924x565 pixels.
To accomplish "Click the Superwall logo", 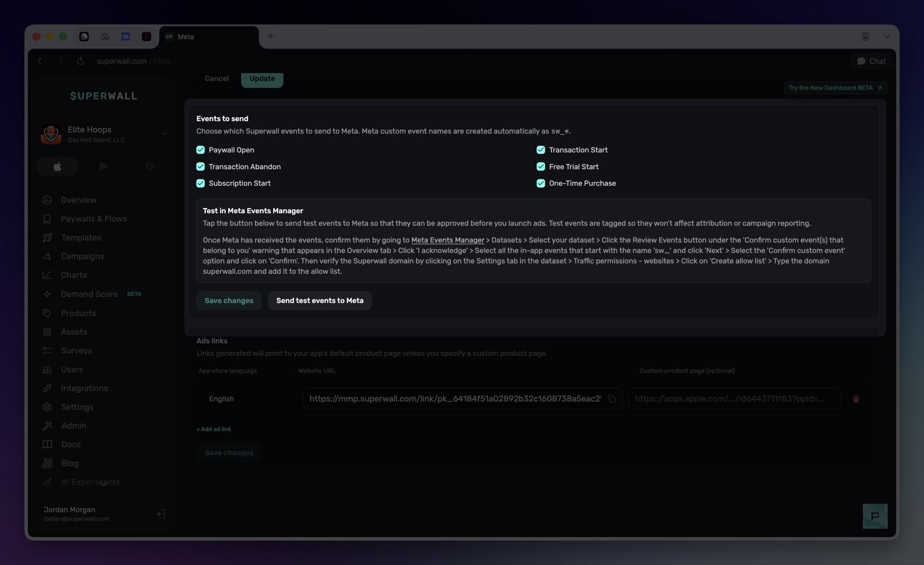I will 103,96.
